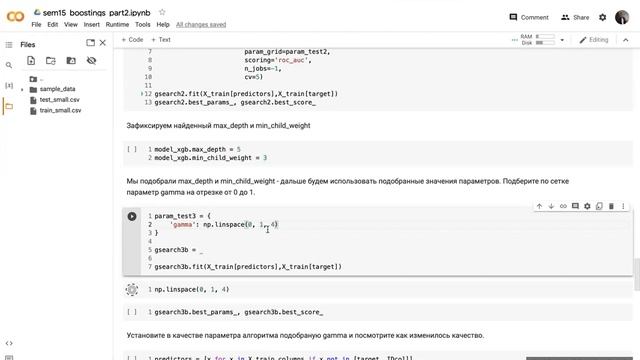Open the code snippets sidebar icon
Viewport: 640px width, 360px height.
click(9, 343)
